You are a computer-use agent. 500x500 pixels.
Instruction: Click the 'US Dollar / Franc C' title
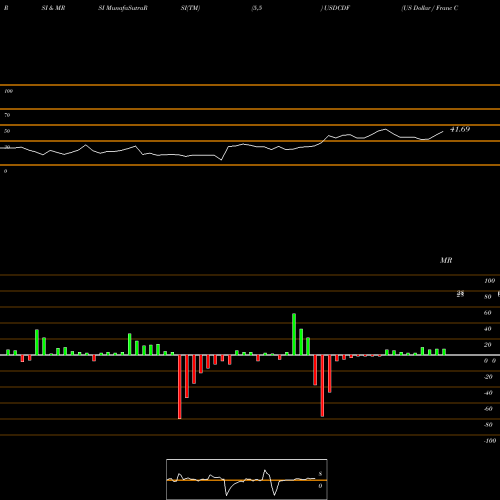coord(430,8)
